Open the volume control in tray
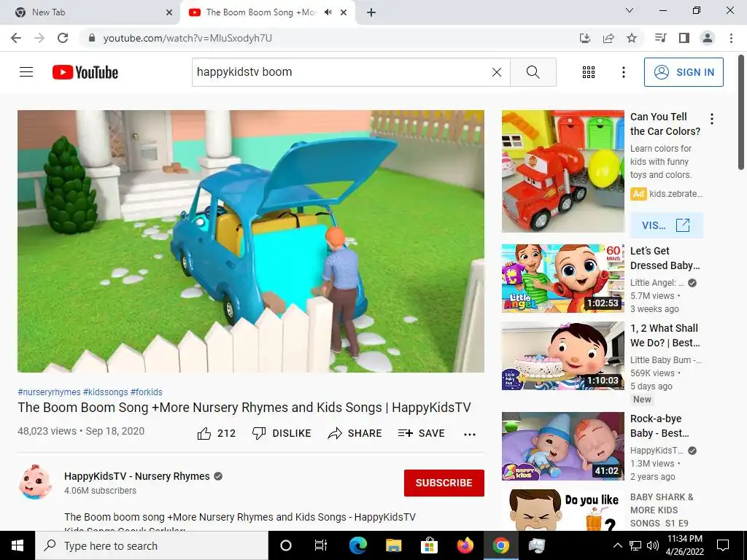Screen dimensions: 747x560 (x=653, y=545)
